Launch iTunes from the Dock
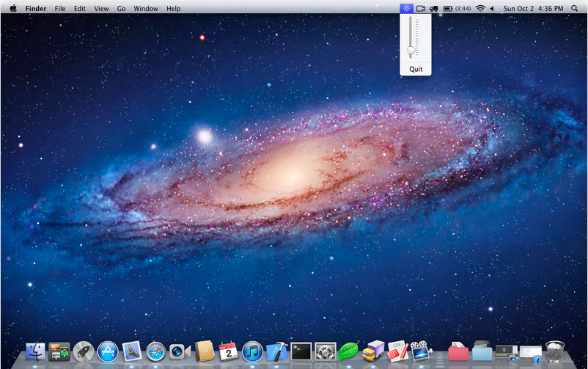The image size is (588, 369). pyautogui.click(x=252, y=351)
